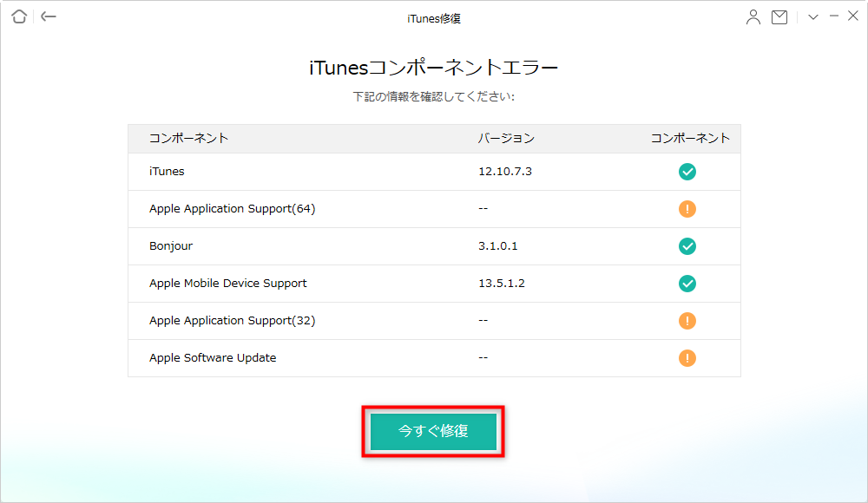The width and height of the screenshot is (868, 503).
Task: Expand the title bar dropdown chevron
Action: [813, 17]
